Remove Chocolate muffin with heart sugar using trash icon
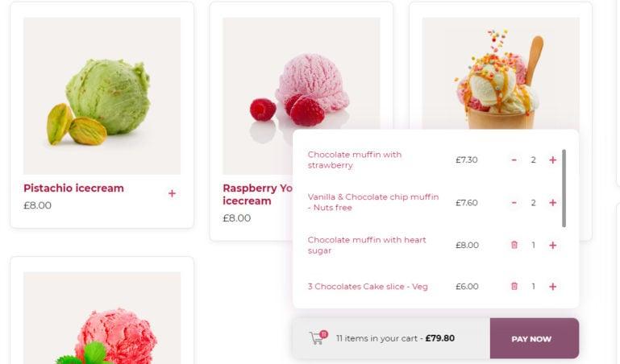This screenshot has width=620, height=364. [x=514, y=245]
